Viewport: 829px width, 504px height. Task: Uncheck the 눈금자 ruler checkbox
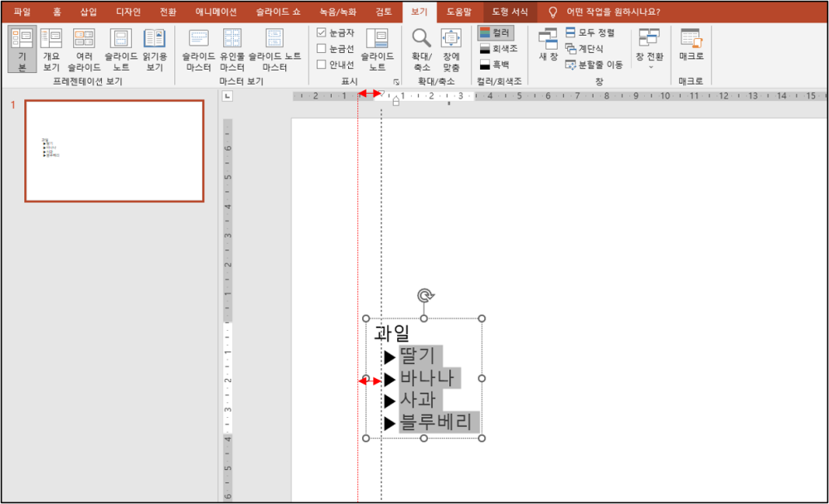click(x=321, y=32)
